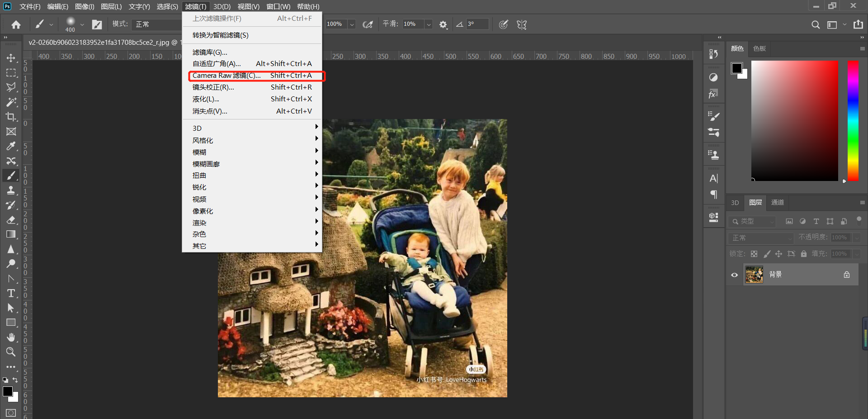Image resolution: width=868 pixels, height=419 pixels.
Task: Select the Zoom tool
Action: click(x=11, y=352)
